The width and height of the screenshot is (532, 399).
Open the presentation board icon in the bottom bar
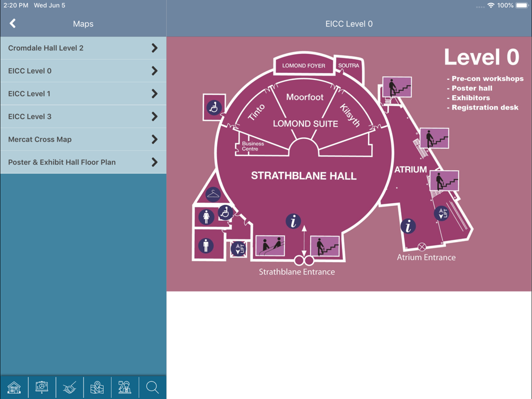(41, 387)
